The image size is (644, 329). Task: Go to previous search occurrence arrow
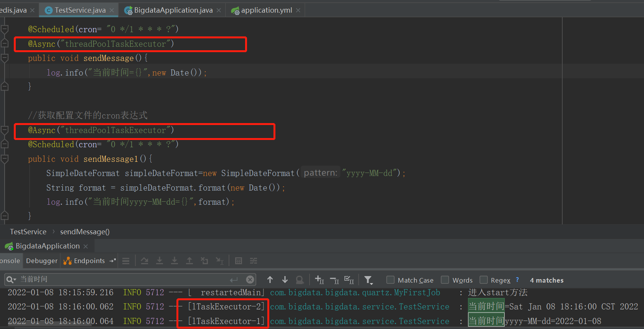click(x=270, y=280)
